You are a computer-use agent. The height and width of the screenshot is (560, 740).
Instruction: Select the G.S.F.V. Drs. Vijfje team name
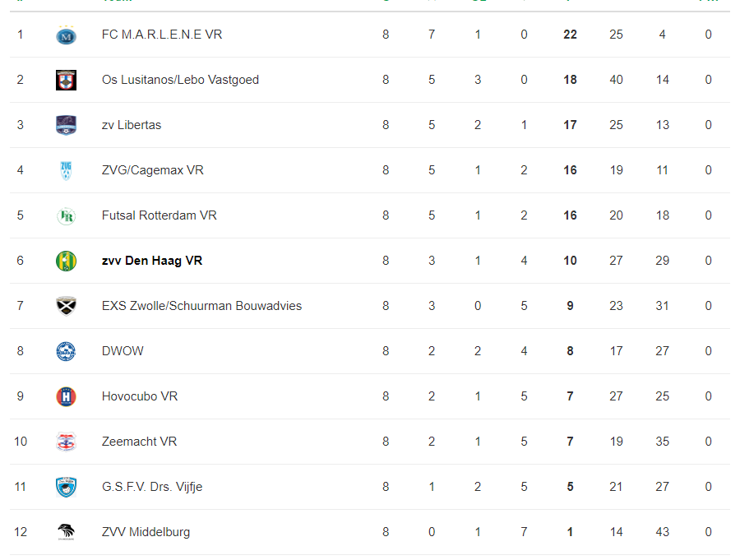152,487
